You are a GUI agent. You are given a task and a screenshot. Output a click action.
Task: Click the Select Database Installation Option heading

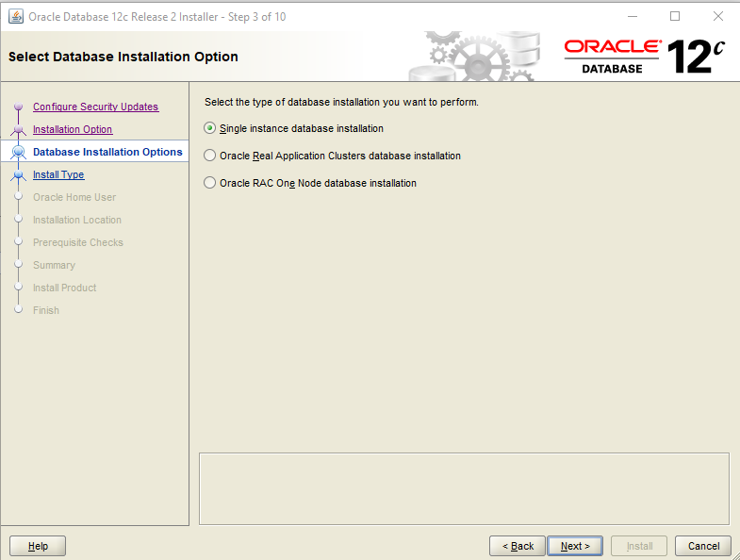[x=123, y=57]
